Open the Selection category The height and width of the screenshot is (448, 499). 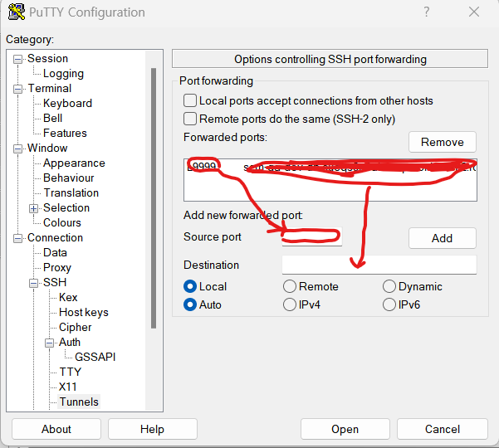(x=66, y=207)
